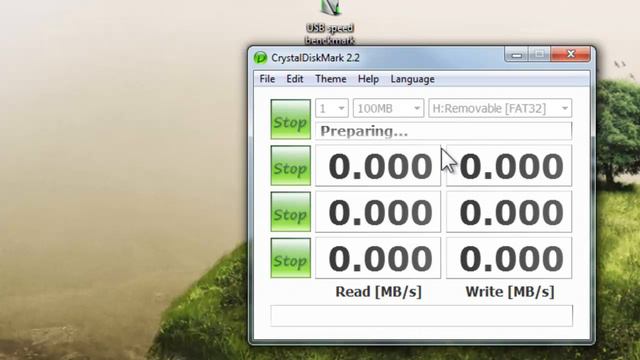Open the File menu
The image size is (640, 360).
tap(267, 79)
